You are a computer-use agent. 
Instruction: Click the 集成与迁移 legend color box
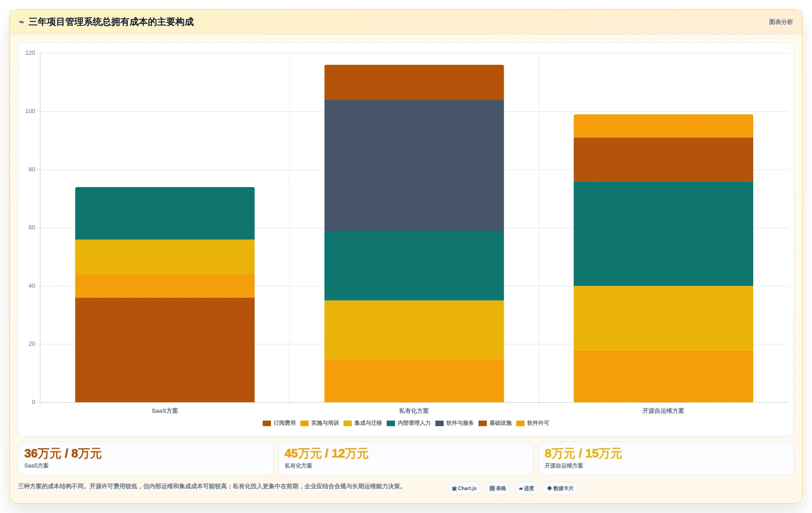pos(348,423)
